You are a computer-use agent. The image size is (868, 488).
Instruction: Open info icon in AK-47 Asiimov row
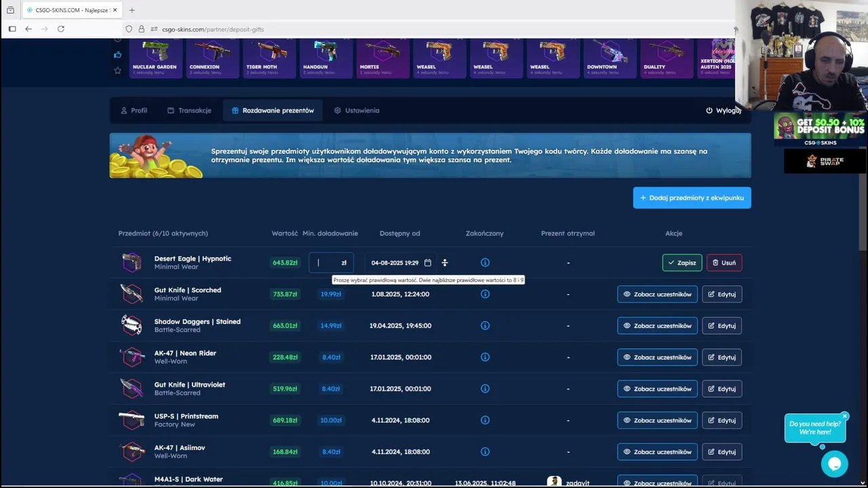click(x=485, y=452)
